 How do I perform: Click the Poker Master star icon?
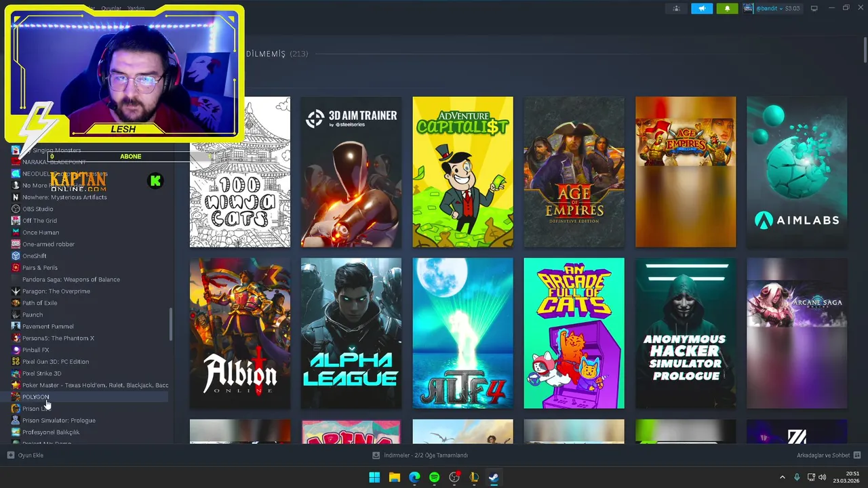16,385
